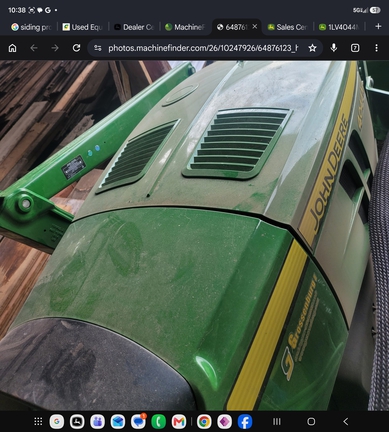
Task: Open Messages app with notification badge
Action: 138,422
